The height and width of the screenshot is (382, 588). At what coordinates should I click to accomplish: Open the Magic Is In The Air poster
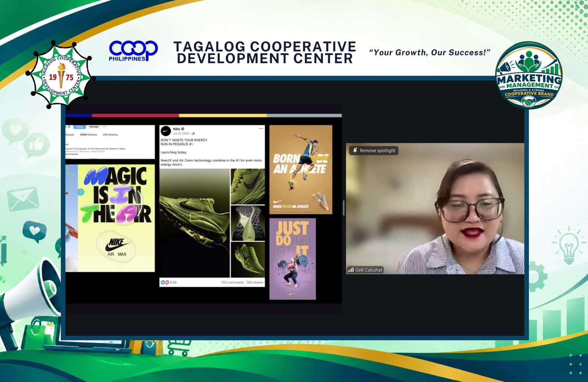[x=116, y=218]
